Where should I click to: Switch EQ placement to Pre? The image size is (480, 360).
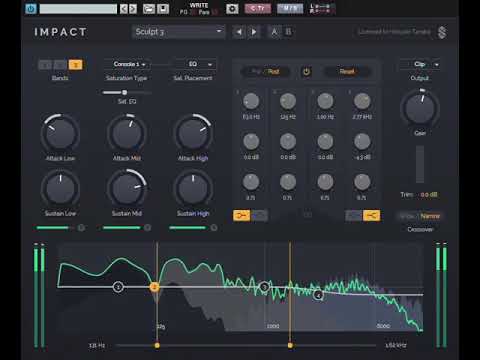[x=255, y=71]
